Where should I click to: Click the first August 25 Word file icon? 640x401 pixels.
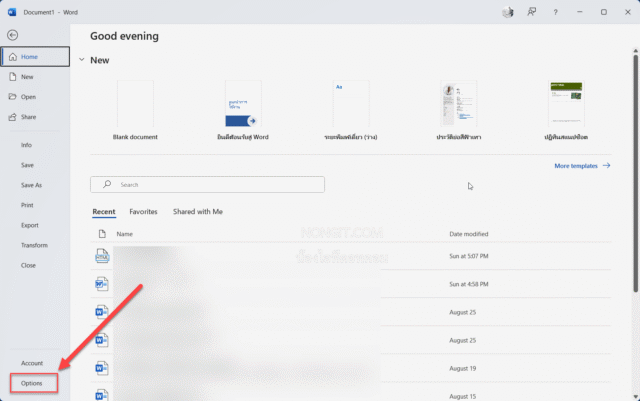(102, 312)
